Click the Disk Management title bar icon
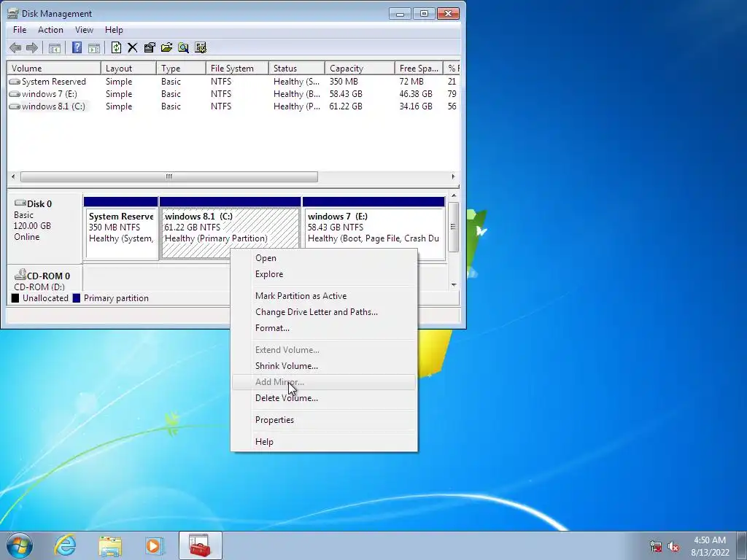This screenshot has height=560, width=747. pos(13,13)
